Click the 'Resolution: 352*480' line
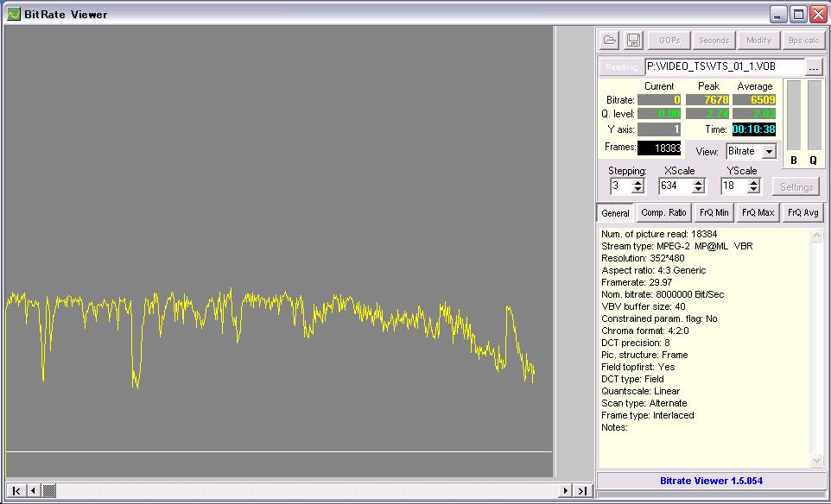This screenshot has height=504, width=831. tap(643, 258)
